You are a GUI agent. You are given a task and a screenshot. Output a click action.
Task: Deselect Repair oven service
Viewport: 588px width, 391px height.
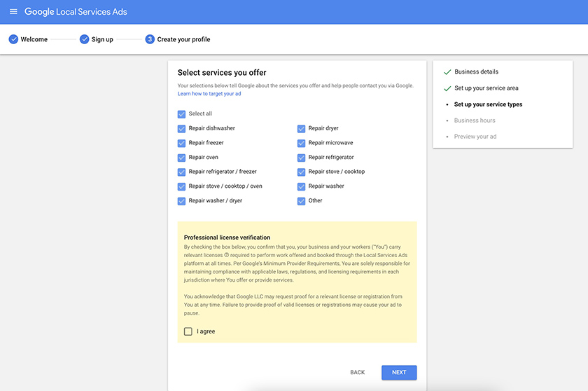coord(181,158)
